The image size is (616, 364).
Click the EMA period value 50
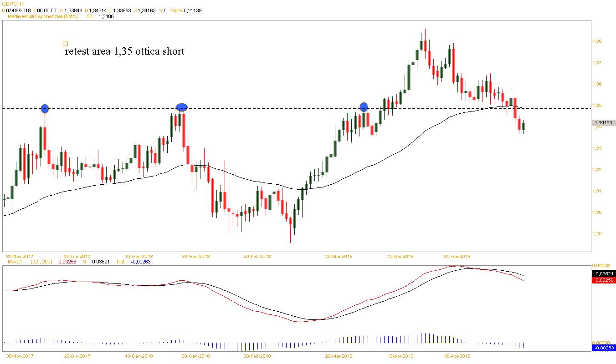(x=90, y=16)
